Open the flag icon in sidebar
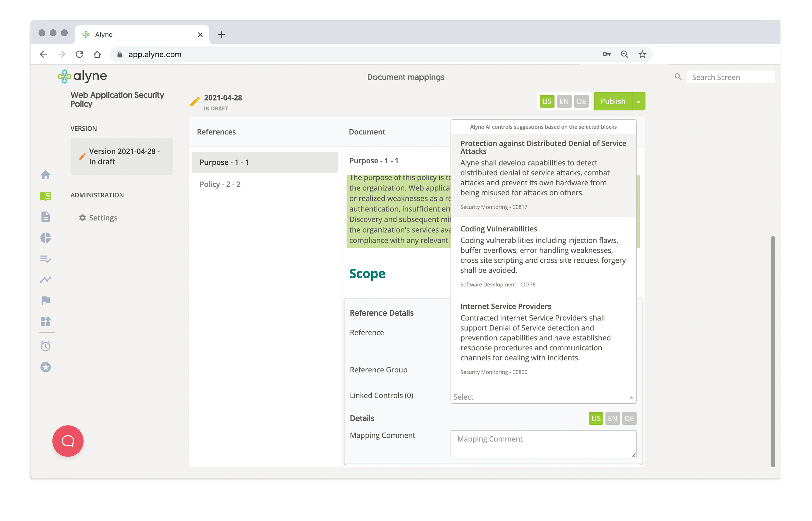This screenshot has height=521, width=812. click(x=46, y=300)
